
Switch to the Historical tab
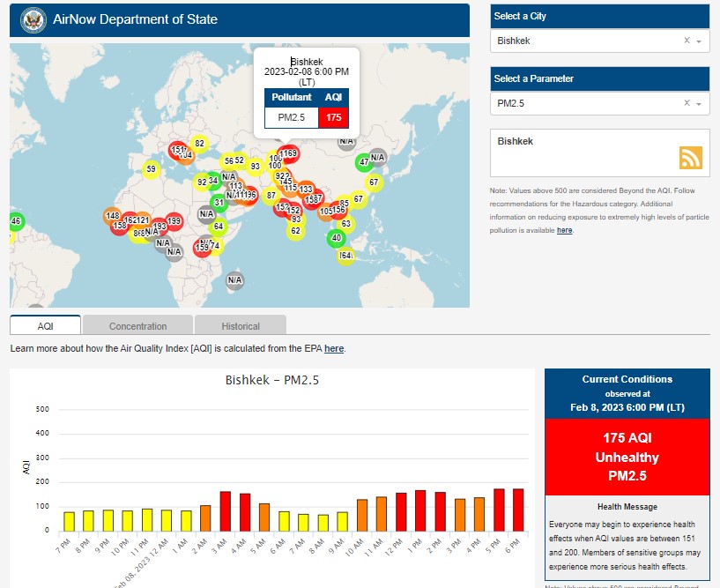[x=240, y=325]
